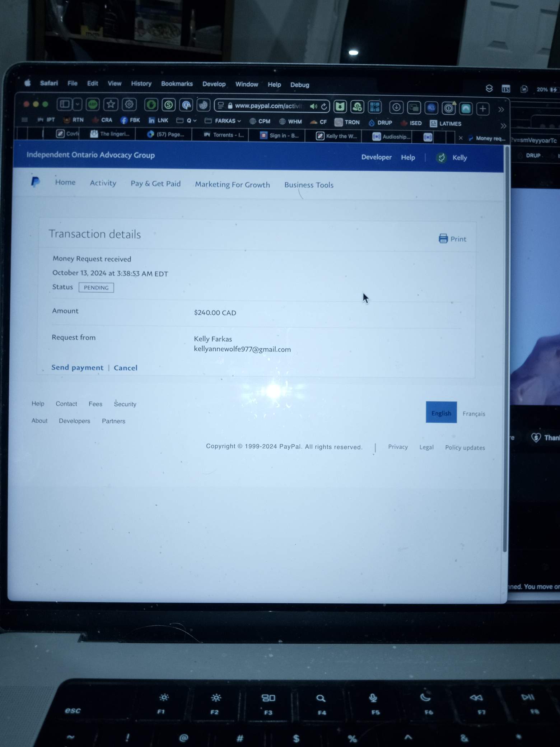
Task: Click the 1Password extension icon
Action: 448,108
